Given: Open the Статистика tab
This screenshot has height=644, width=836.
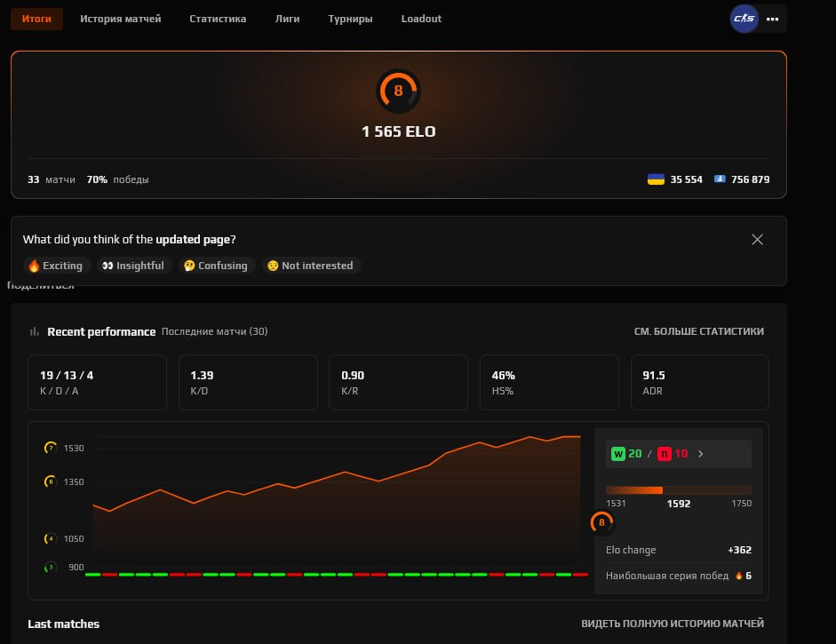Looking at the screenshot, I should point(218,18).
